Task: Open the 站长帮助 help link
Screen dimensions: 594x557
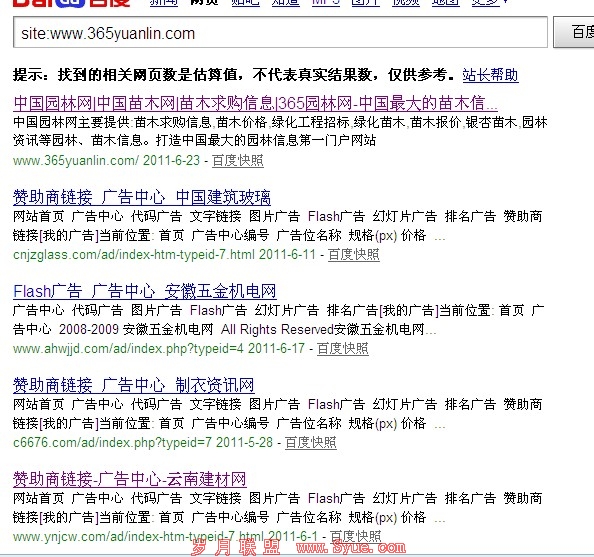Action: [490, 75]
